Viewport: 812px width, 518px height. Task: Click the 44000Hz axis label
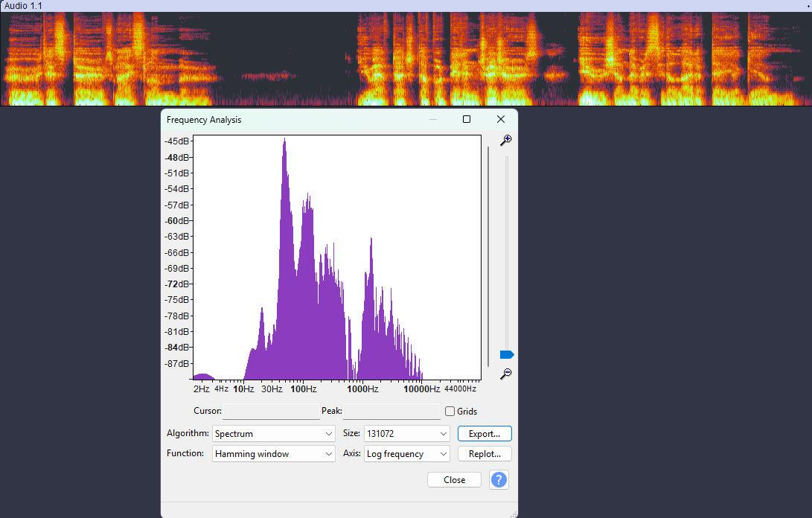461,388
